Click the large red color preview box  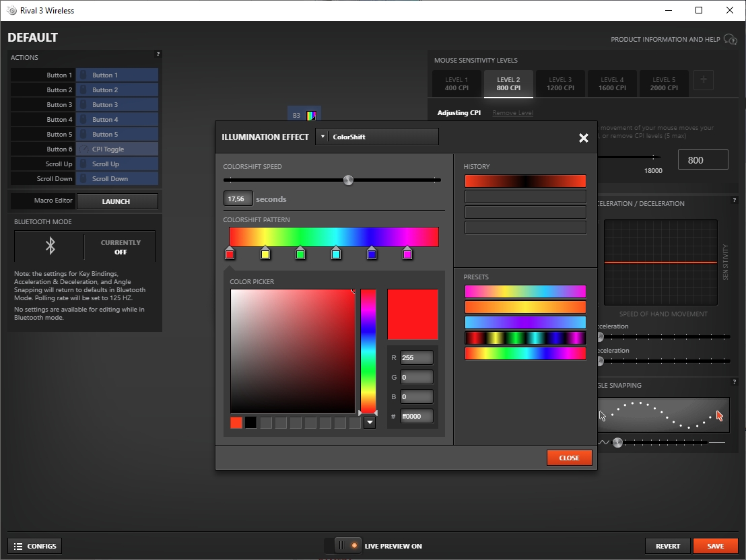pos(413,314)
